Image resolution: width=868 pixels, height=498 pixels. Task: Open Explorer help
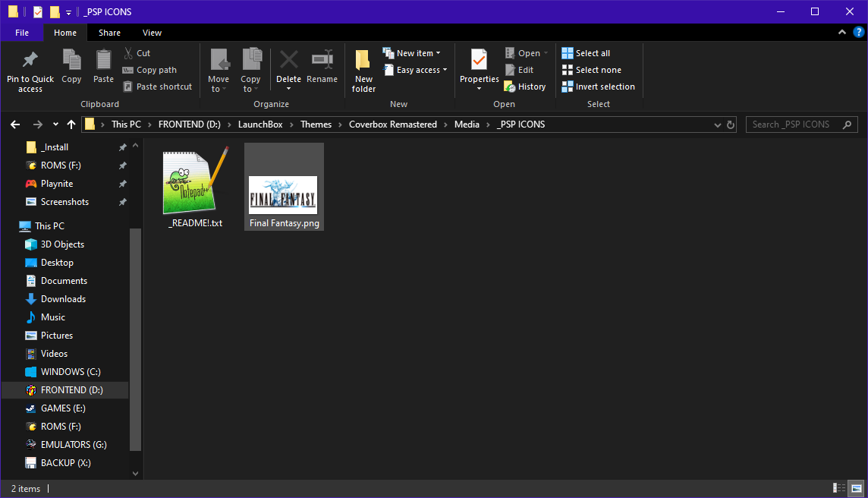click(x=859, y=32)
